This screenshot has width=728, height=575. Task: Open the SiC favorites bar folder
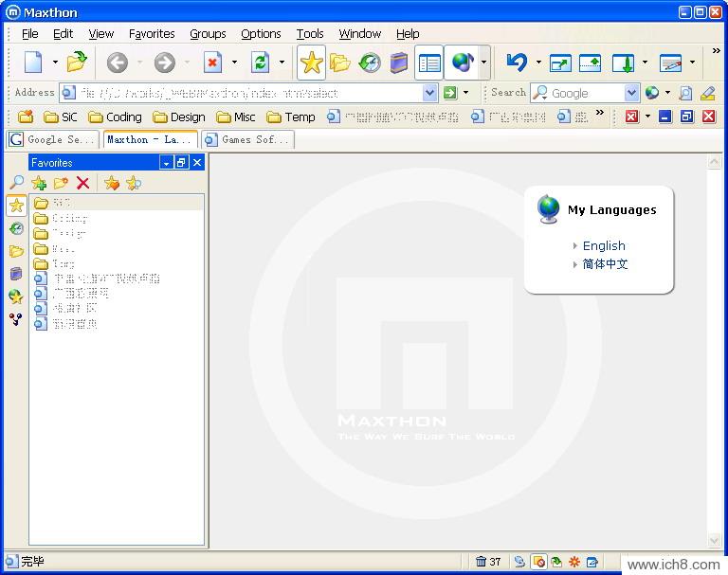tap(61, 117)
